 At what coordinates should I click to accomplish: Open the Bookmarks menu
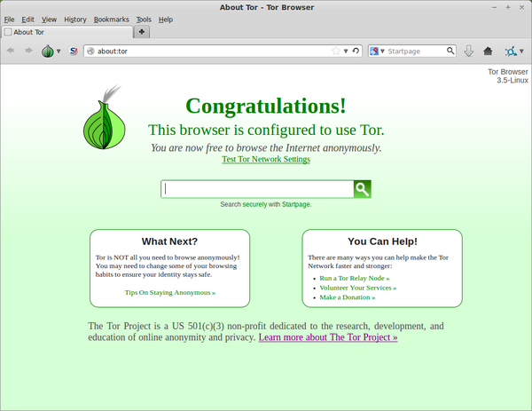click(111, 19)
